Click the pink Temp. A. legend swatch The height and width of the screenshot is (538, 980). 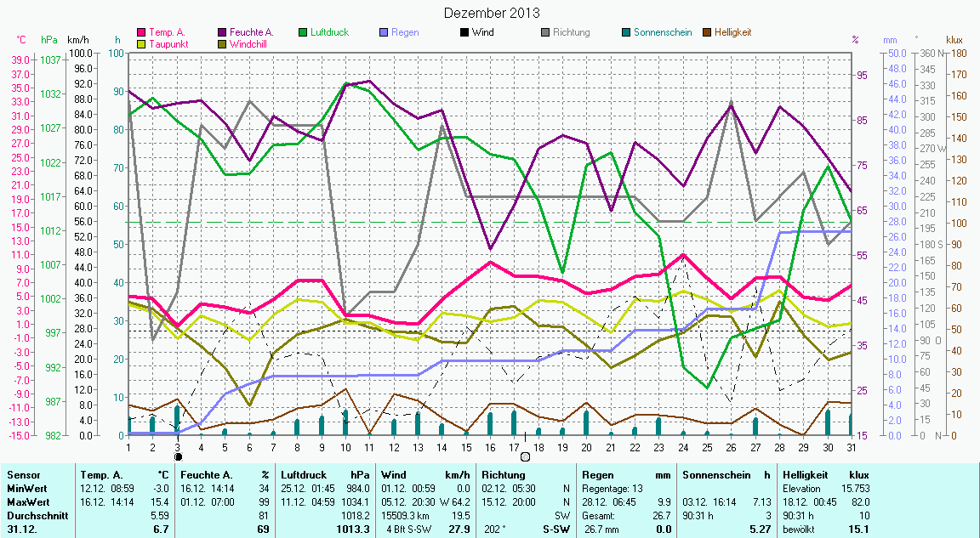pyautogui.click(x=141, y=32)
